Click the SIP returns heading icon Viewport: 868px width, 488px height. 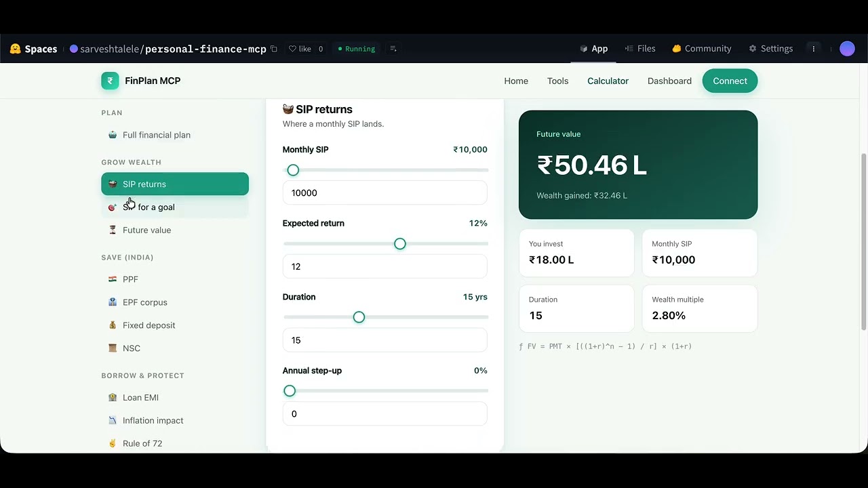click(288, 109)
